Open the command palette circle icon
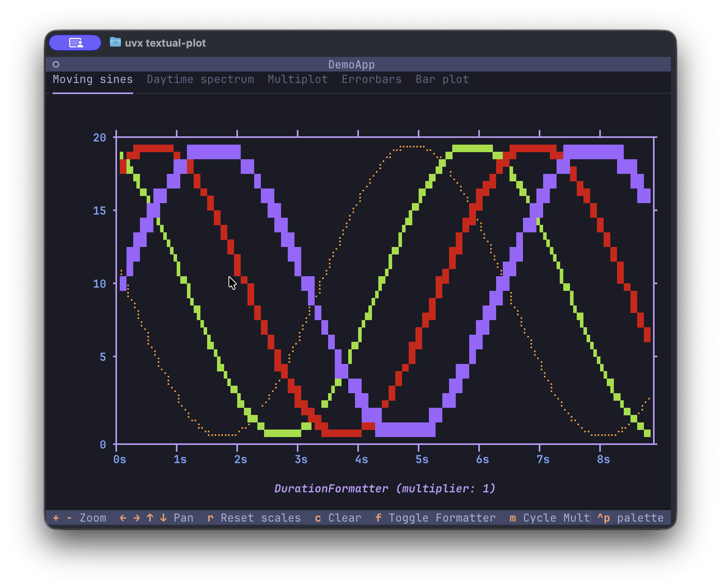 (56, 64)
